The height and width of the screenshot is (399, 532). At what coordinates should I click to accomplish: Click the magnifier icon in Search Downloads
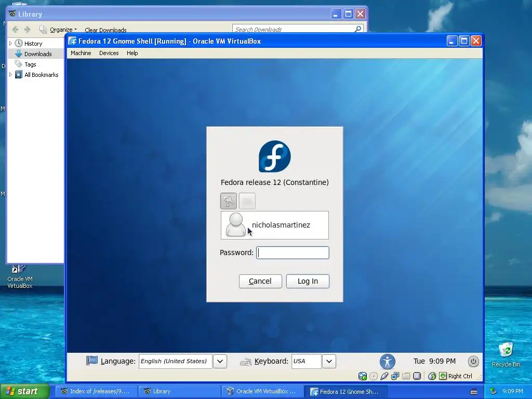[357, 29]
